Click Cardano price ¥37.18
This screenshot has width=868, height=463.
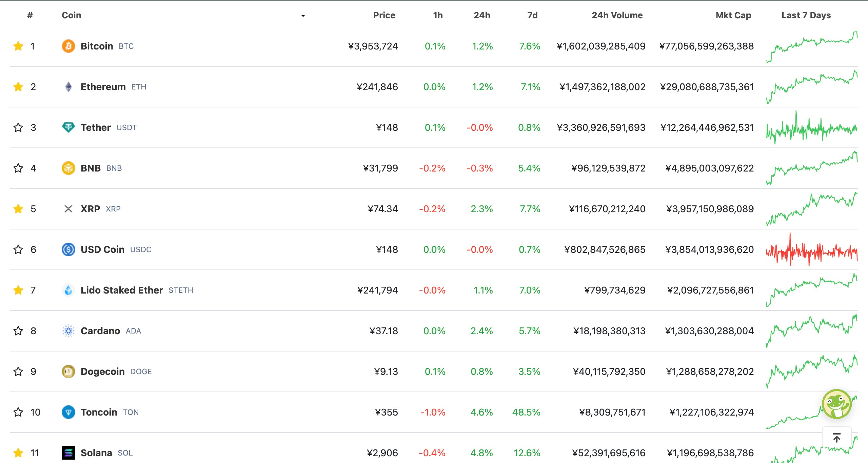384,331
